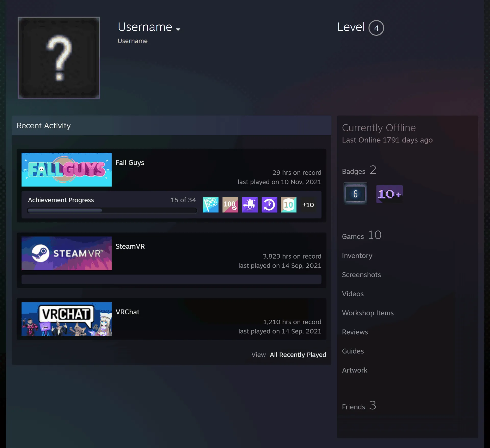Click the 100 checkmark achievement icon
Viewport: 490px width, 448px height.
pyautogui.click(x=230, y=204)
